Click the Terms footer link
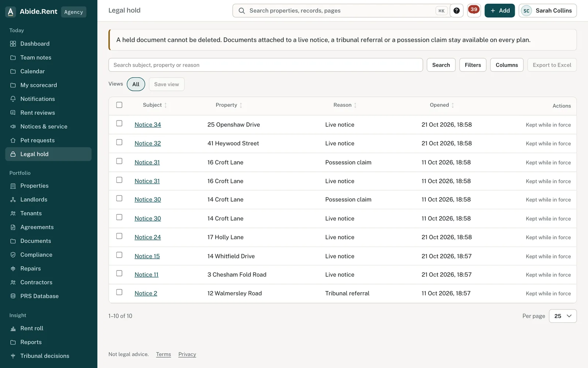The height and width of the screenshot is (368, 588). coord(164,354)
